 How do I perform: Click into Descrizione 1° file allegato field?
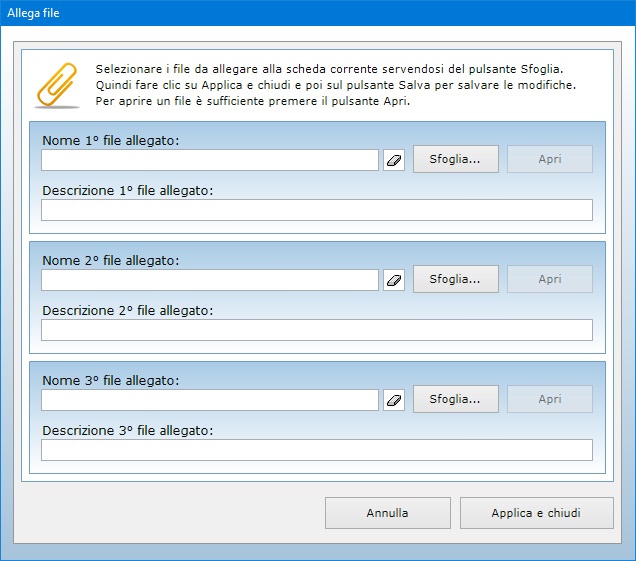[316, 210]
